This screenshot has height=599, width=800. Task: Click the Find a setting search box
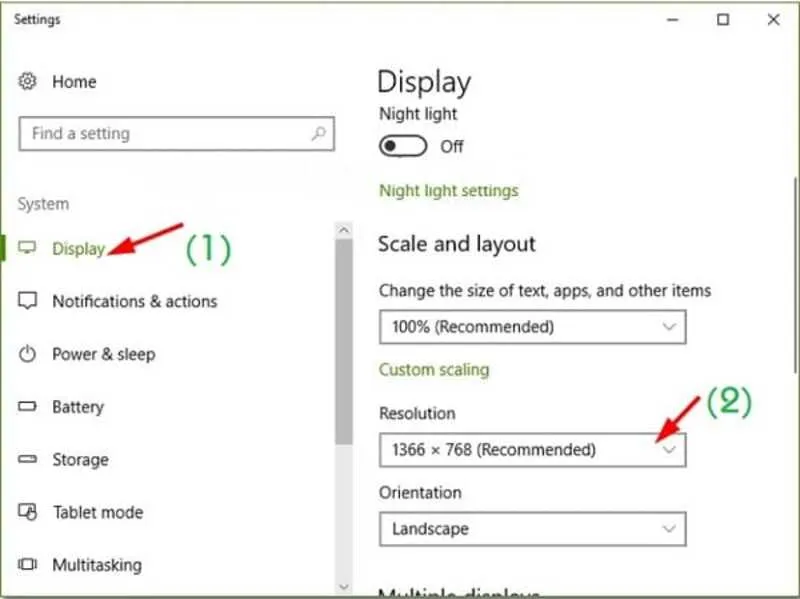point(165,133)
